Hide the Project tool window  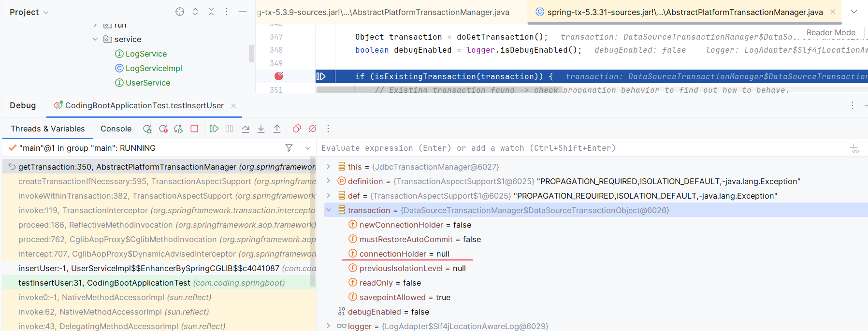point(243,12)
